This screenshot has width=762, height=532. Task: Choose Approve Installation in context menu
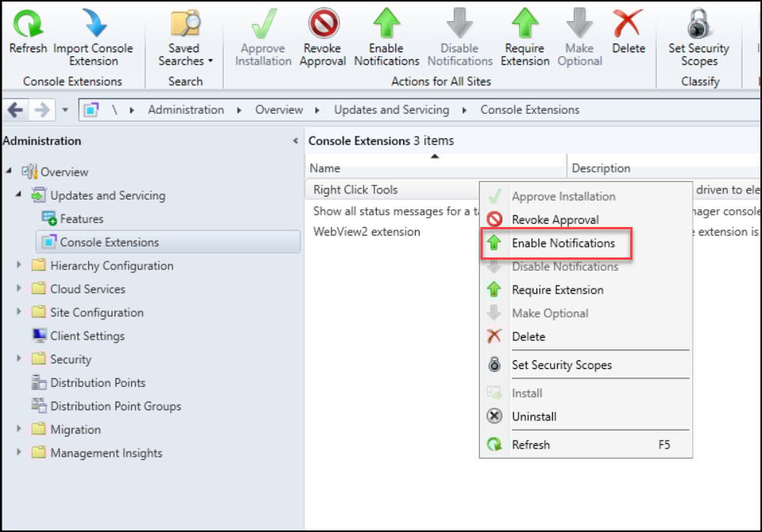pyautogui.click(x=586, y=197)
